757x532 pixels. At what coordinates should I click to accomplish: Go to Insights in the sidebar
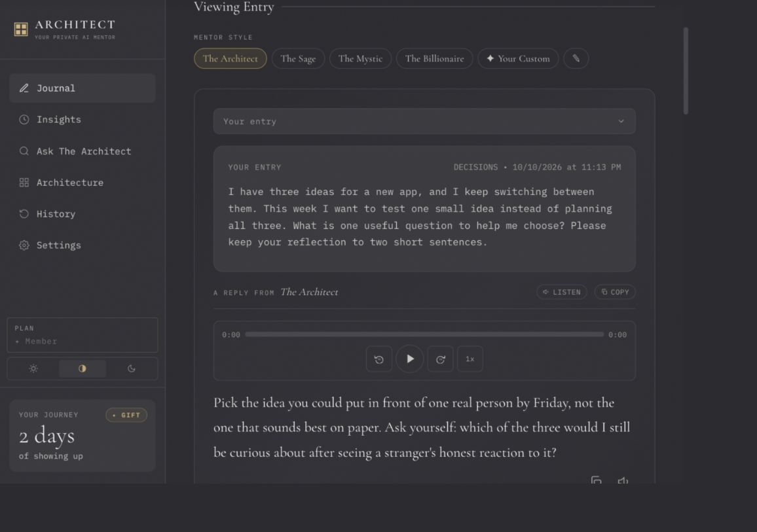coord(82,120)
